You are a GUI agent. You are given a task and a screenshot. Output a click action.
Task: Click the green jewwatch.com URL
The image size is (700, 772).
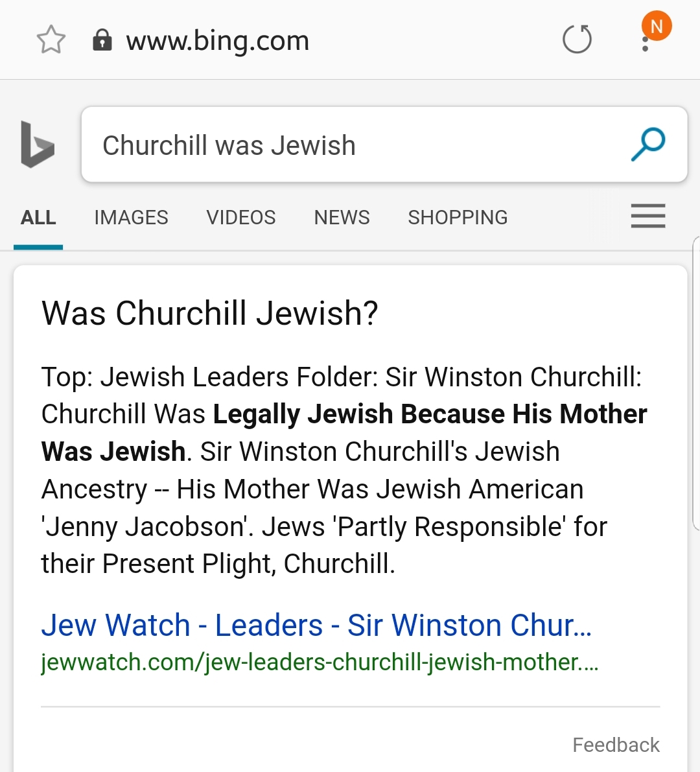[319, 662]
